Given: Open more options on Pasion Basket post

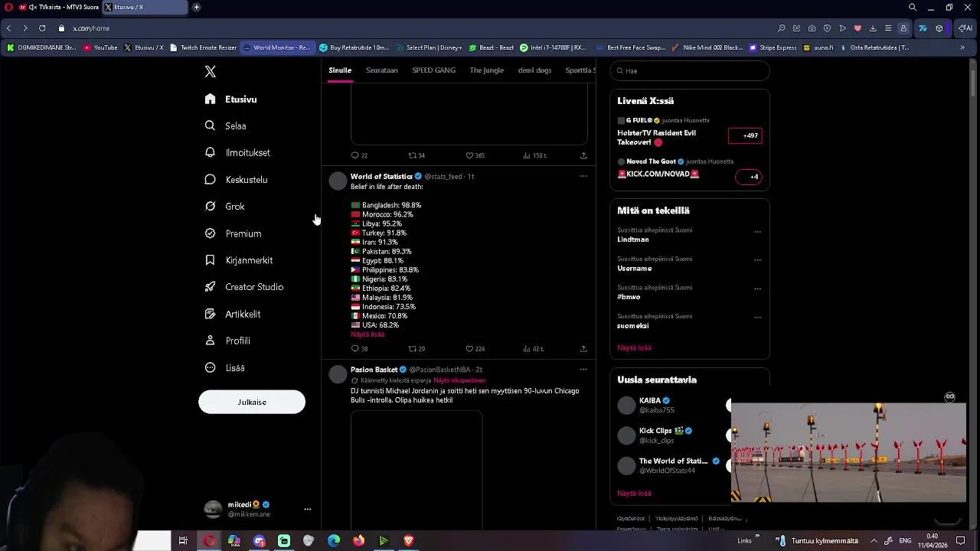Looking at the screenshot, I should coord(583,370).
